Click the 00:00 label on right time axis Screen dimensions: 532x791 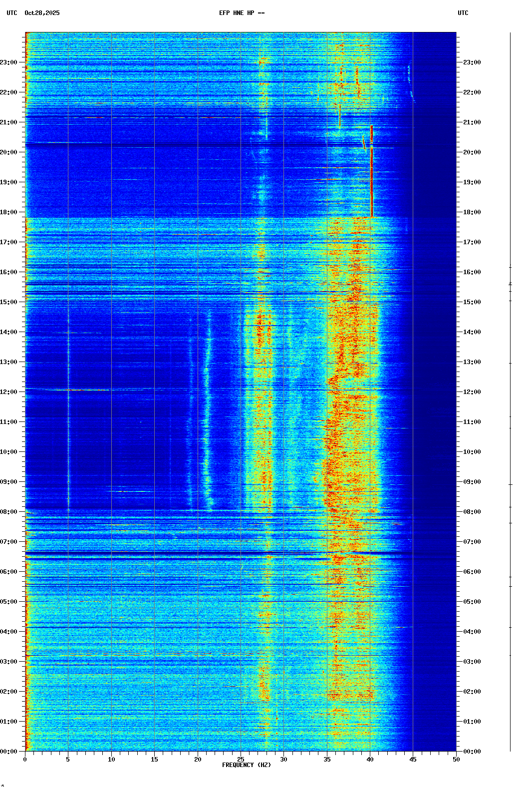tap(472, 752)
